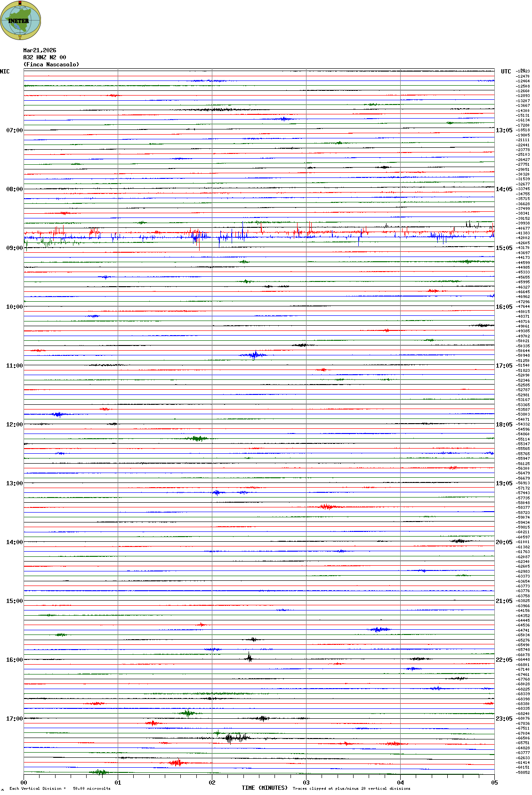Click the 00 minute axis tick label
The height and width of the screenshot is (795, 532).
[24, 783]
